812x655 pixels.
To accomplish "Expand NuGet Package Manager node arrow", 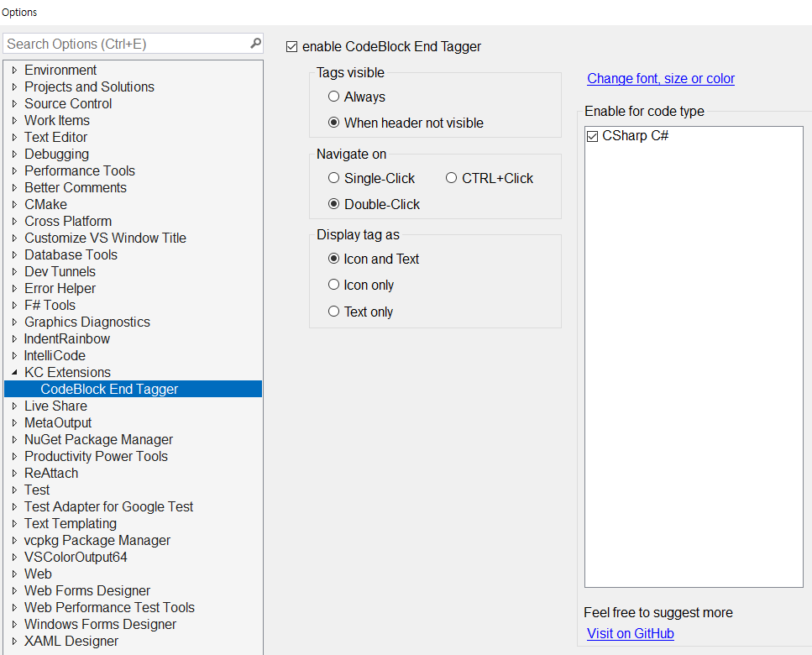I will coord(14,439).
